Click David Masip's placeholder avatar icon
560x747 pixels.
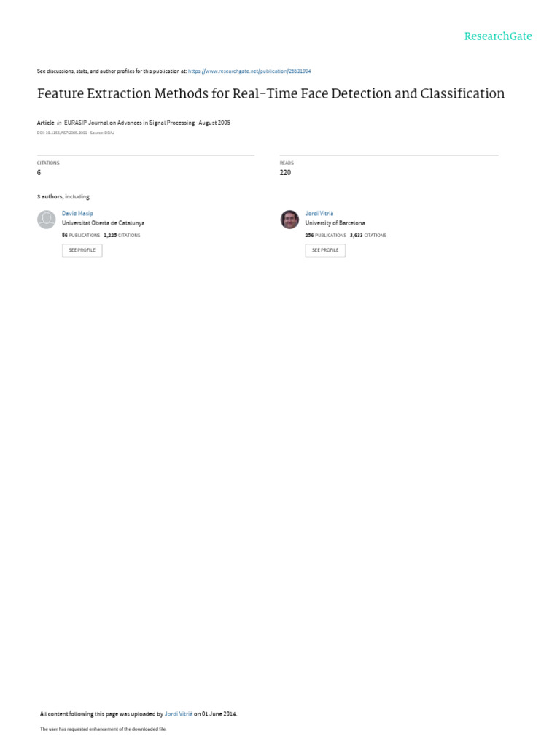click(47, 220)
